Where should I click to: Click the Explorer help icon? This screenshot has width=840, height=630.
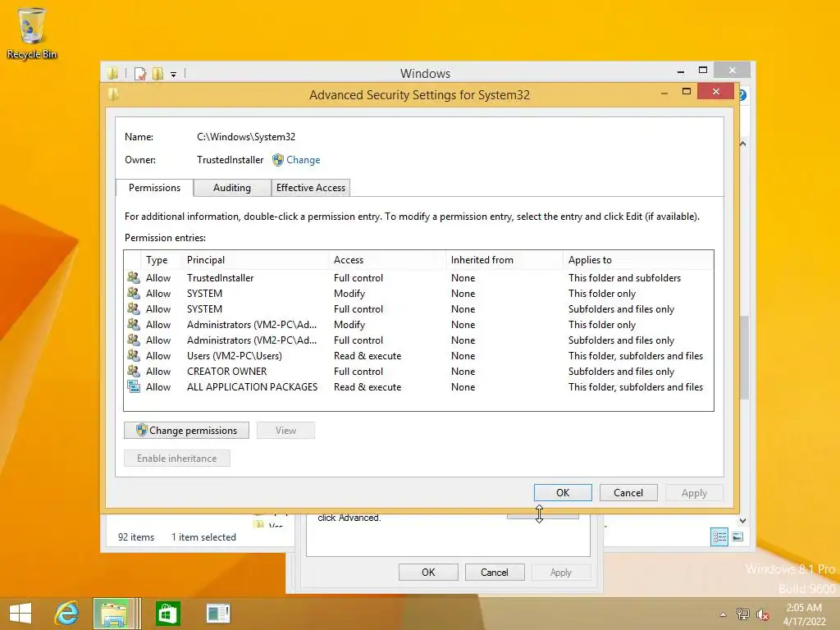tap(742, 95)
